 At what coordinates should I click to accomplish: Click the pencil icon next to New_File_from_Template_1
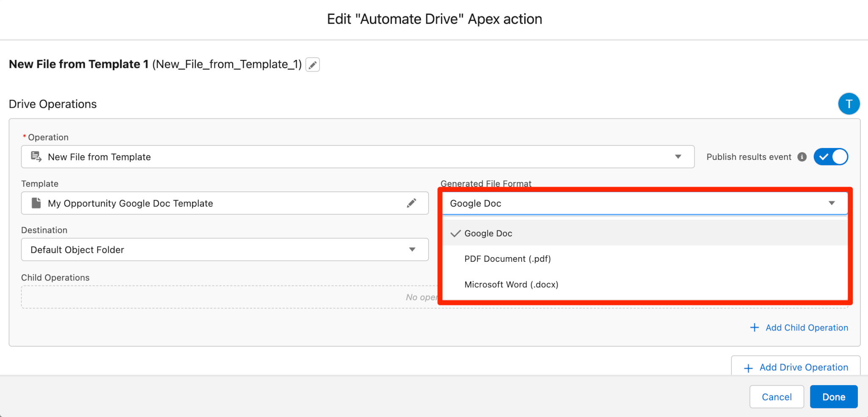(313, 65)
